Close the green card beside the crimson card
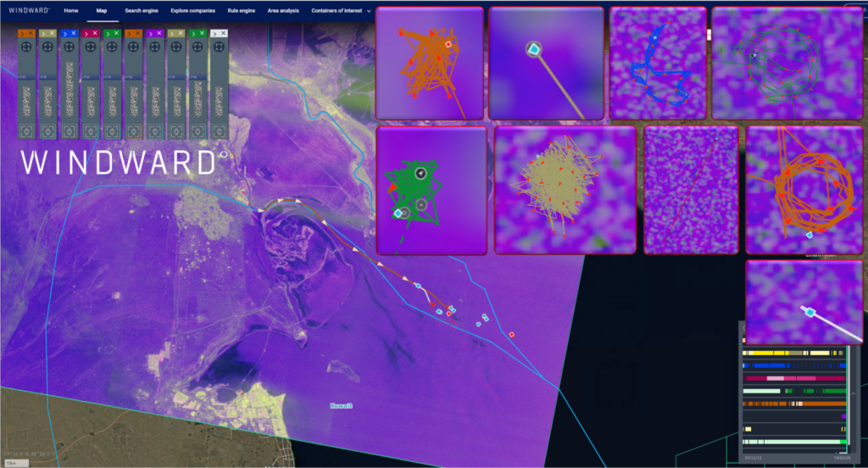 (116, 33)
